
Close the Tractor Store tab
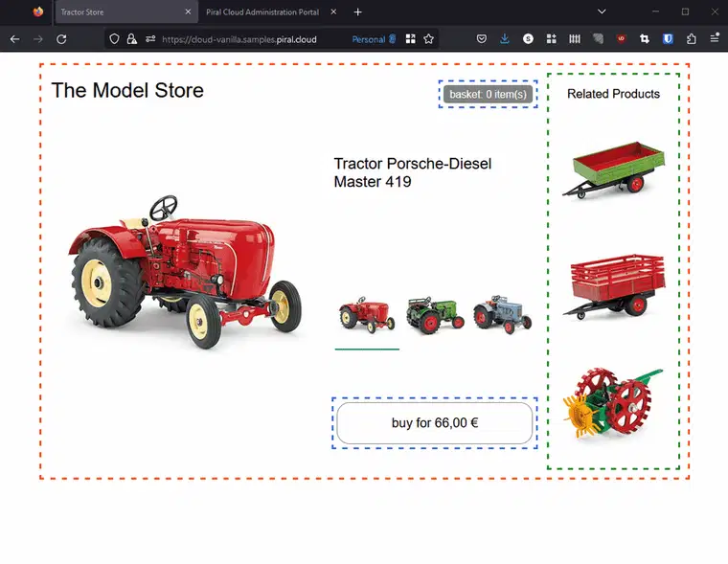click(188, 11)
